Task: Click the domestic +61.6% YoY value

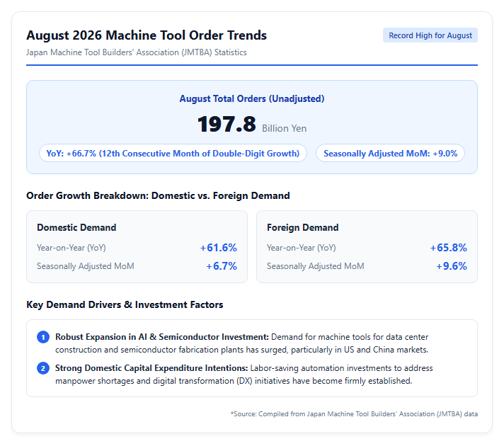Action: click(219, 248)
